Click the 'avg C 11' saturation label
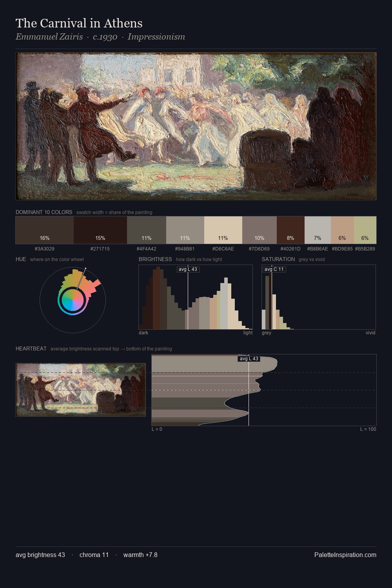The image size is (392, 588). coord(274,269)
